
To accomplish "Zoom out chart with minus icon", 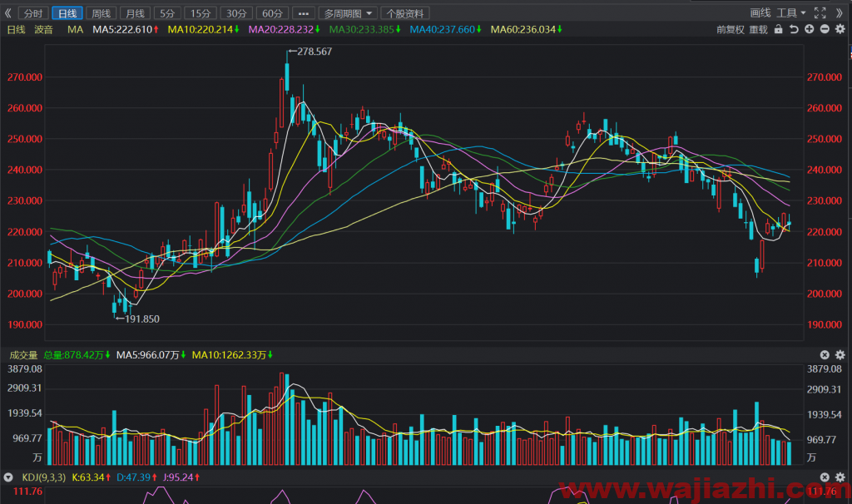I will [825, 29].
